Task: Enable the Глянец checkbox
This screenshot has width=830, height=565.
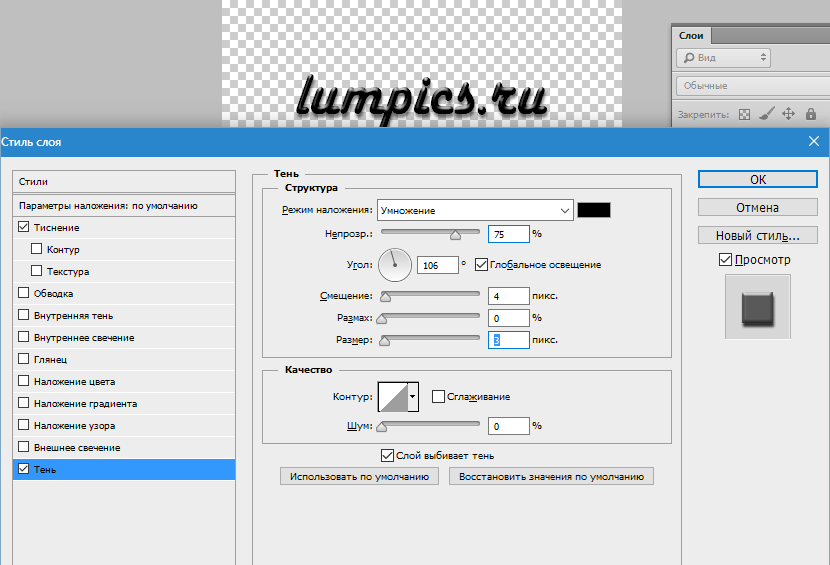Action: 23,358
